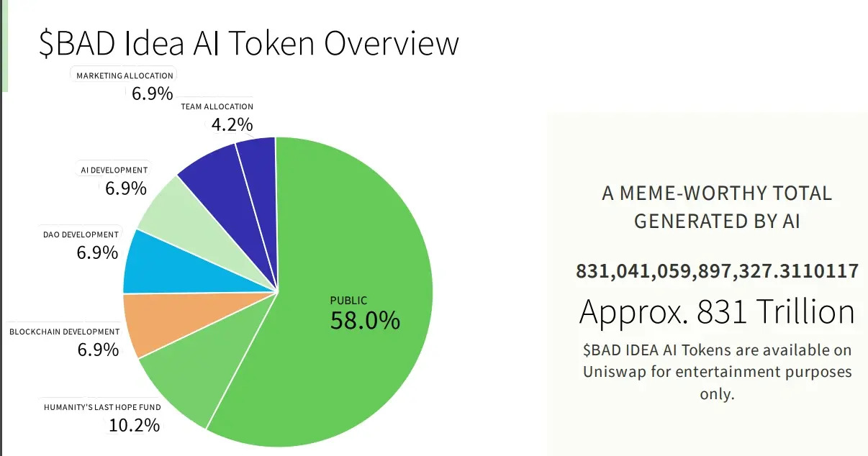Select the TEAM ALLOCATION label text
The width and height of the screenshot is (868, 456).
point(217,106)
